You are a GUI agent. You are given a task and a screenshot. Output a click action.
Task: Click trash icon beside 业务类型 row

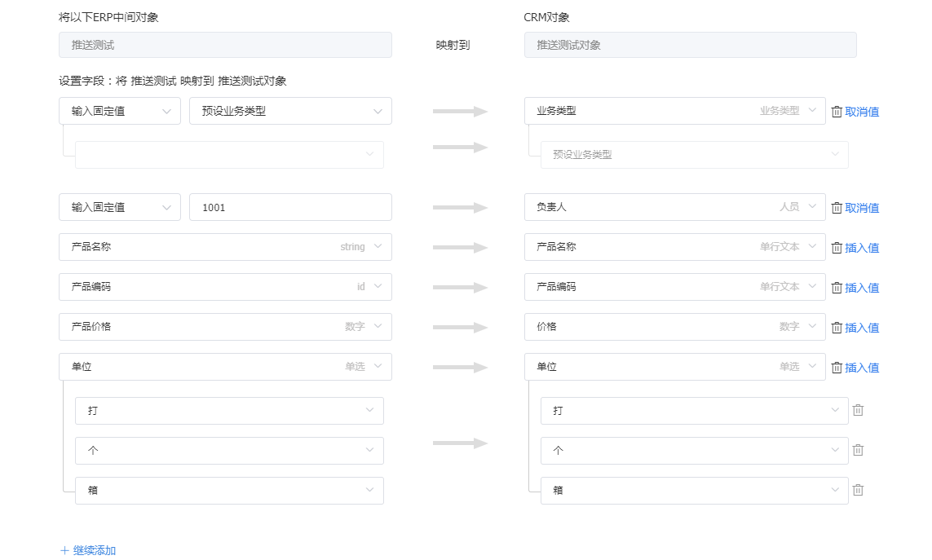click(837, 112)
